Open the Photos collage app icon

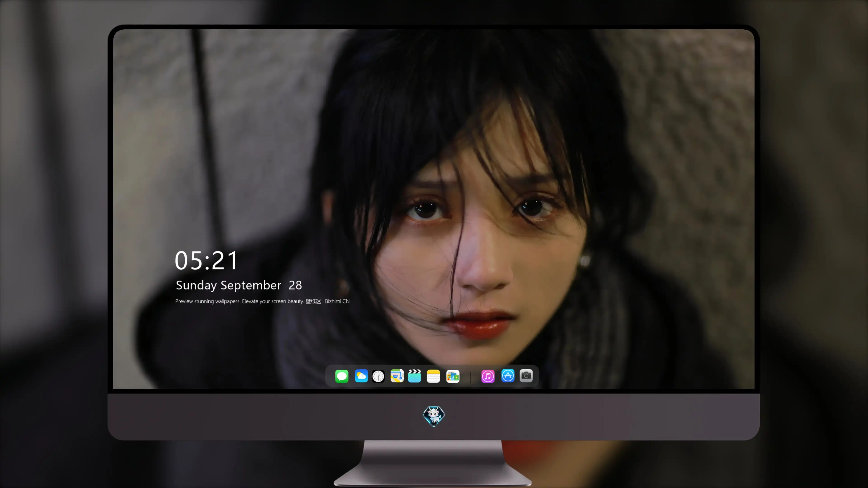(x=453, y=376)
